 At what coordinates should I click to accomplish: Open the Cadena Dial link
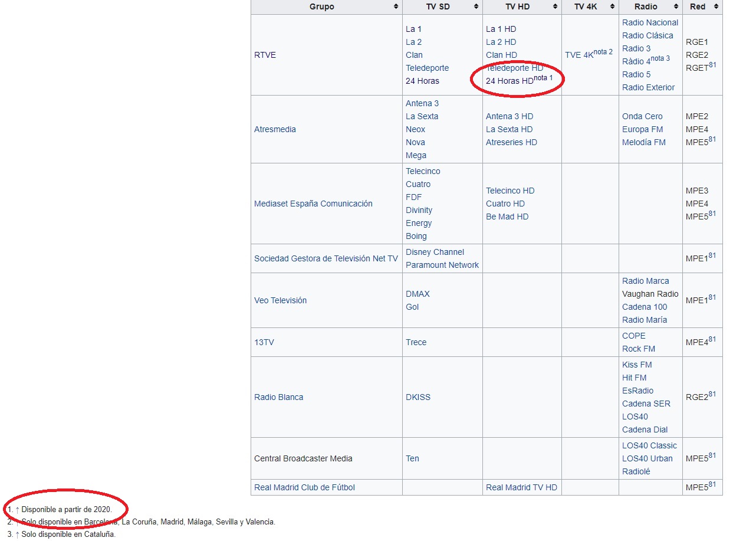click(x=645, y=429)
